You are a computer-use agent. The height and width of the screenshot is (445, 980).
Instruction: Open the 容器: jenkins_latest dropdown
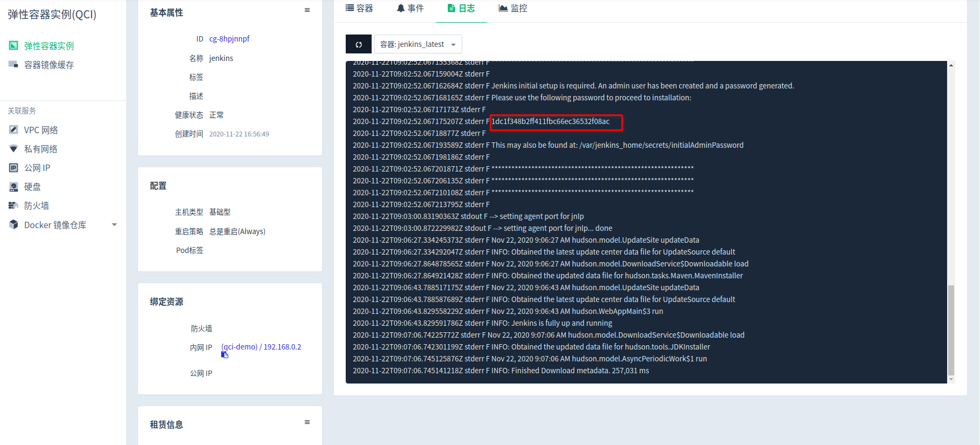418,44
